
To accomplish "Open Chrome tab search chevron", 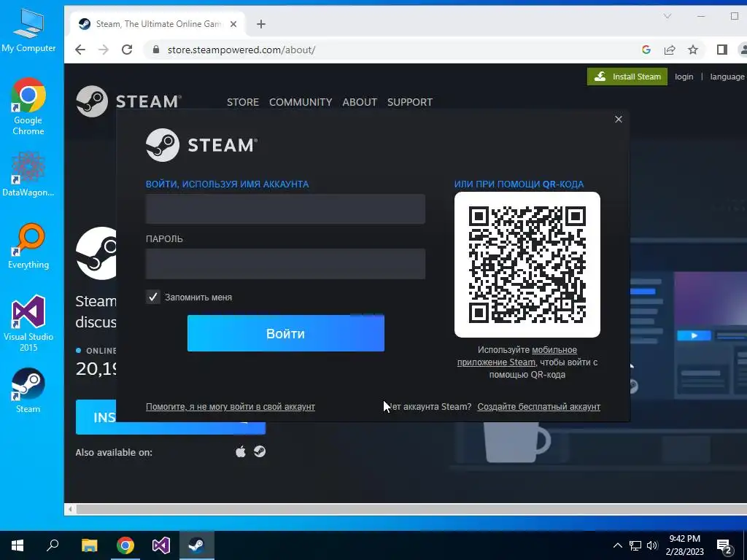I will [667, 16].
